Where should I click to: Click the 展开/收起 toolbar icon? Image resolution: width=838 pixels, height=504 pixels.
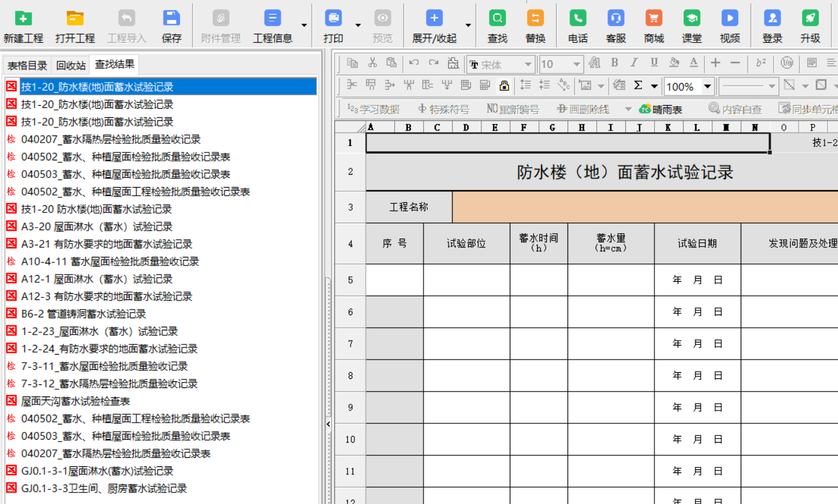tap(434, 18)
